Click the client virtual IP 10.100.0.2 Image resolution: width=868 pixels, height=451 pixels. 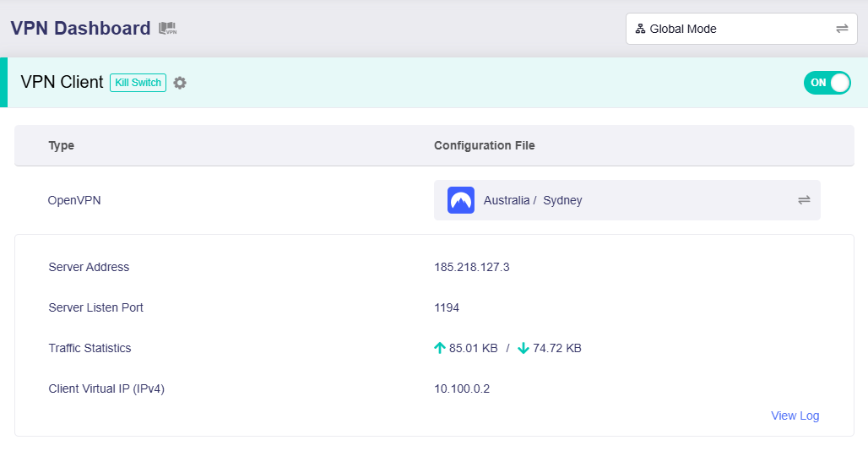462,389
